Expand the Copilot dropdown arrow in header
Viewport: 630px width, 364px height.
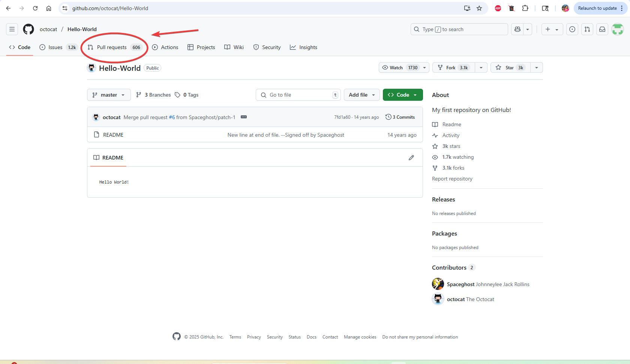(528, 29)
